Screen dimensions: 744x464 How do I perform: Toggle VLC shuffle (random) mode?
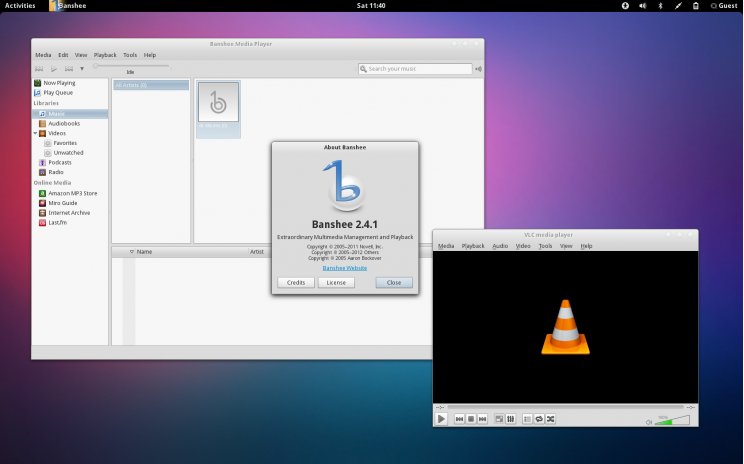click(x=550, y=419)
